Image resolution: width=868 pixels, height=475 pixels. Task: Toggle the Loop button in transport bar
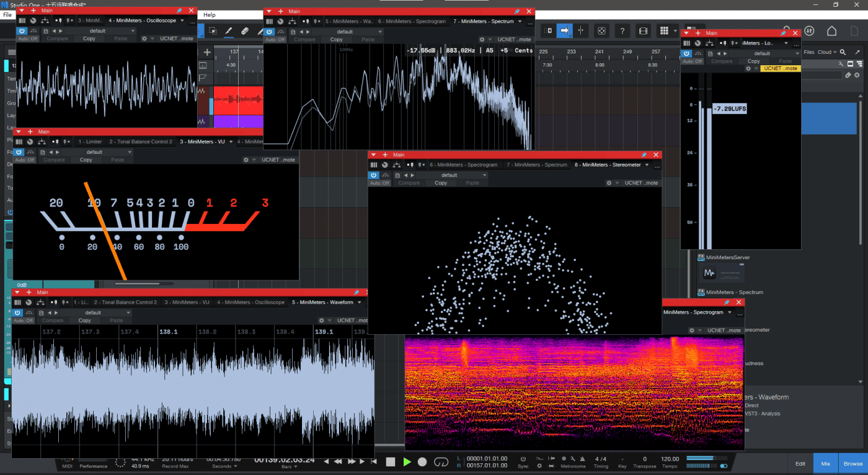click(441, 462)
